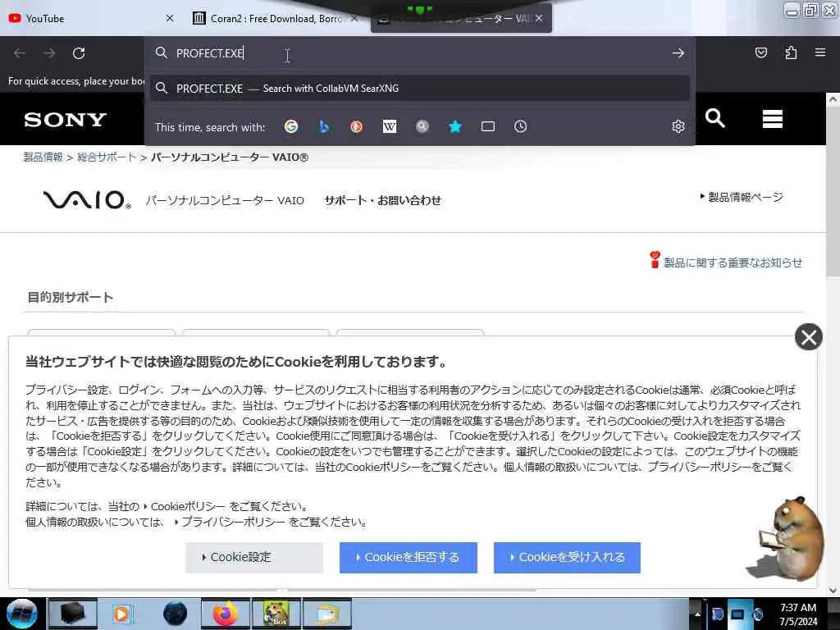840x630 pixels.
Task: Search this time with Bing
Action: click(323, 126)
